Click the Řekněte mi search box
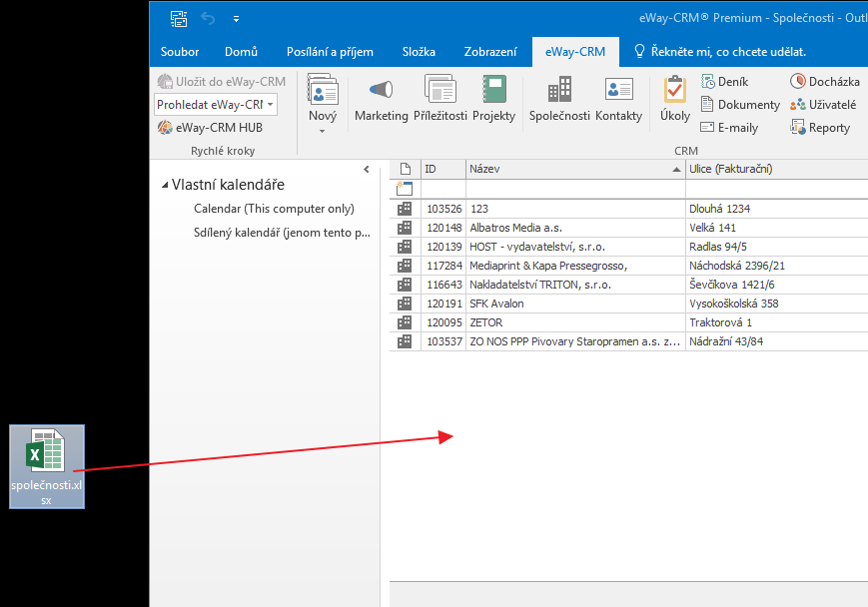868x607 pixels. tap(720, 52)
